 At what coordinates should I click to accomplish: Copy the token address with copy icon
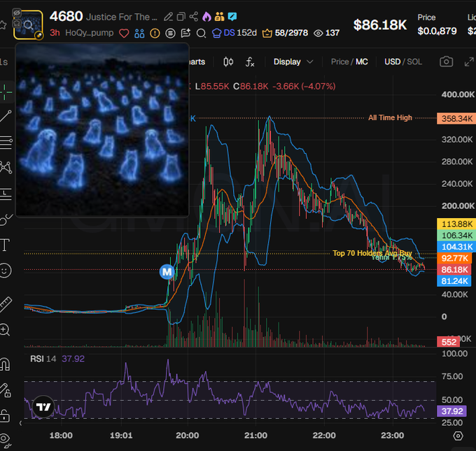coord(181,17)
